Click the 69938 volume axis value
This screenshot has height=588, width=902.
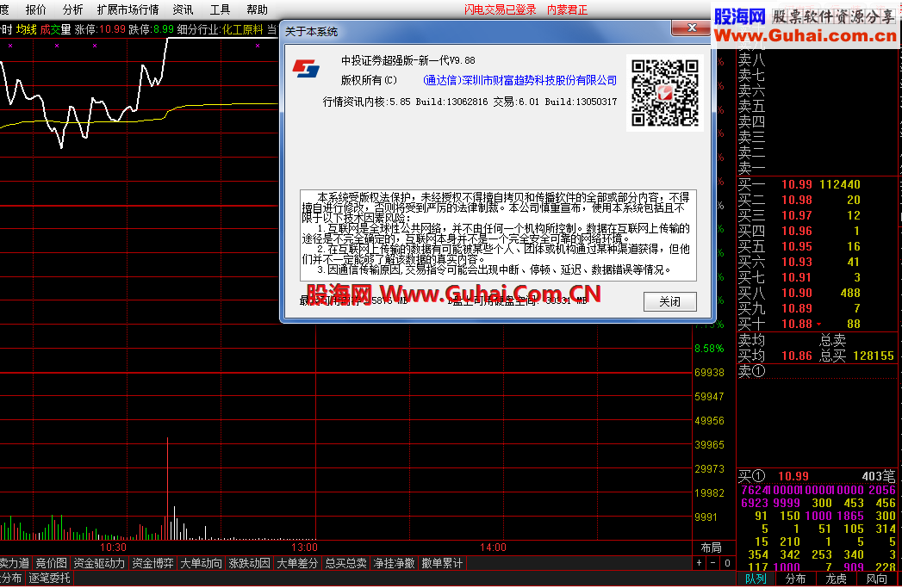pyautogui.click(x=709, y=373)
